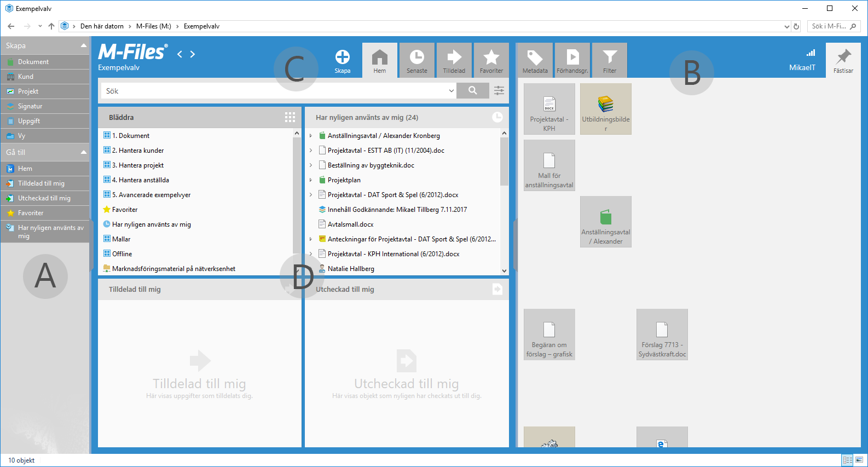
Task: Open the 1. Dokument view
Action: pos(131,136)
